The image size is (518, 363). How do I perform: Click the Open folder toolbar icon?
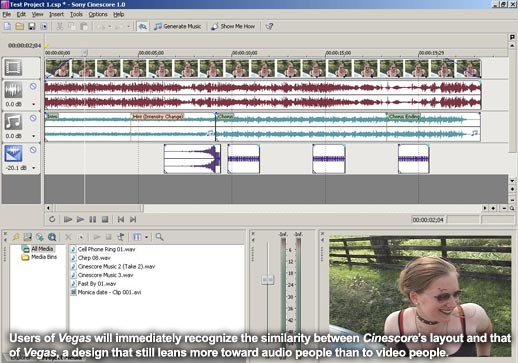19,26
